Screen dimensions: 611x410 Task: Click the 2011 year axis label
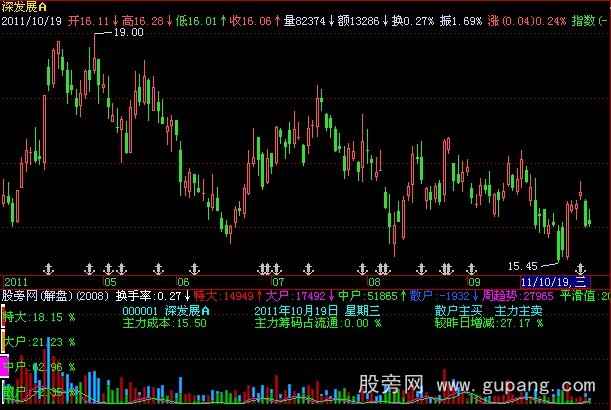16,282
